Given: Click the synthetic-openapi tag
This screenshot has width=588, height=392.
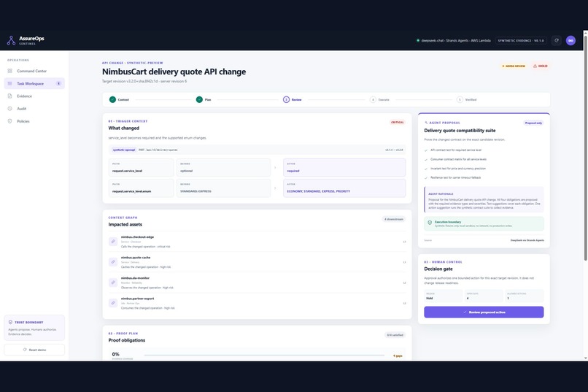Looking at the screenshot, I should pyautogui.click(x=124, y=150).
